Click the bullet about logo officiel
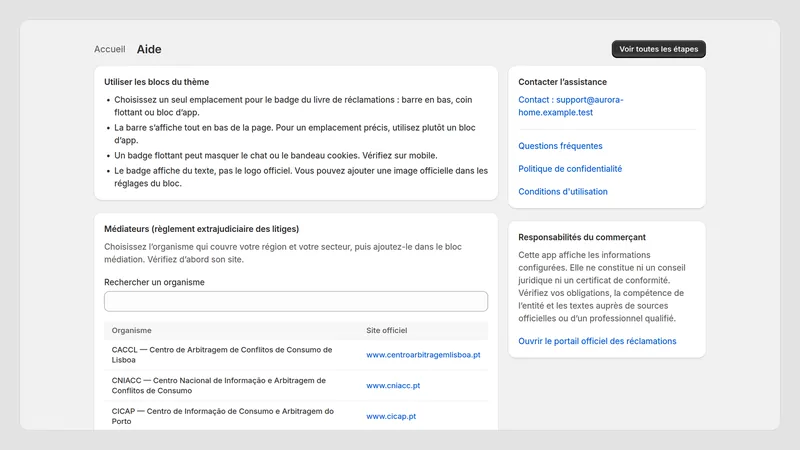Screen dimensions: 800x450 click(x=301, y=177)
